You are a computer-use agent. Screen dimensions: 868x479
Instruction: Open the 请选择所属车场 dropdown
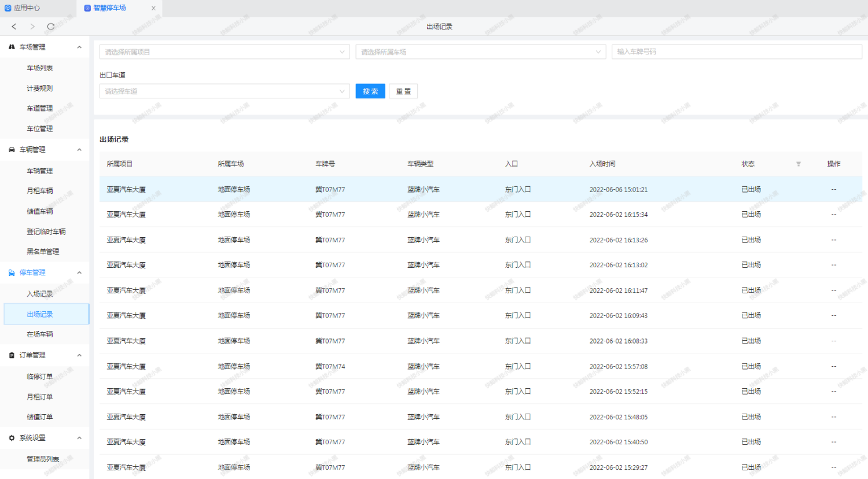(x=481, y=52)
